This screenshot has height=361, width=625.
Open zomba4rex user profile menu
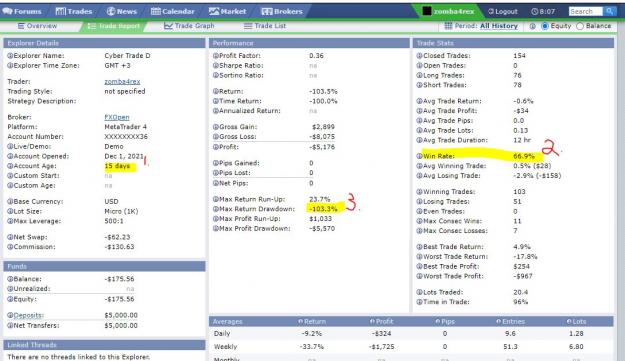(448, 11)
